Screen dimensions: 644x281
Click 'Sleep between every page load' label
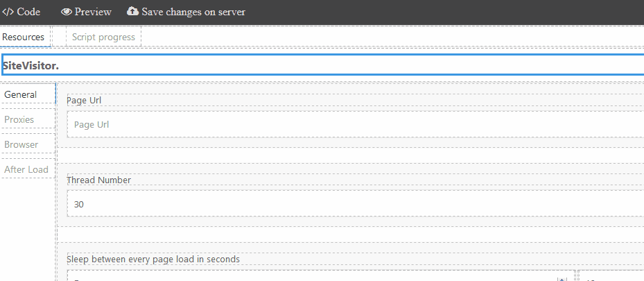[153, 259]
